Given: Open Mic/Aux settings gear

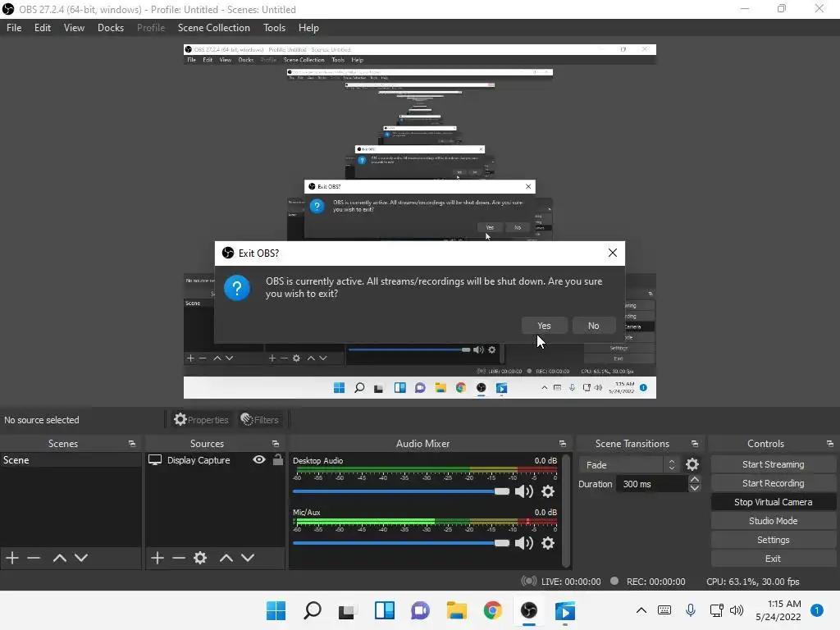Looking at the screenshot, I should point(547,543).
